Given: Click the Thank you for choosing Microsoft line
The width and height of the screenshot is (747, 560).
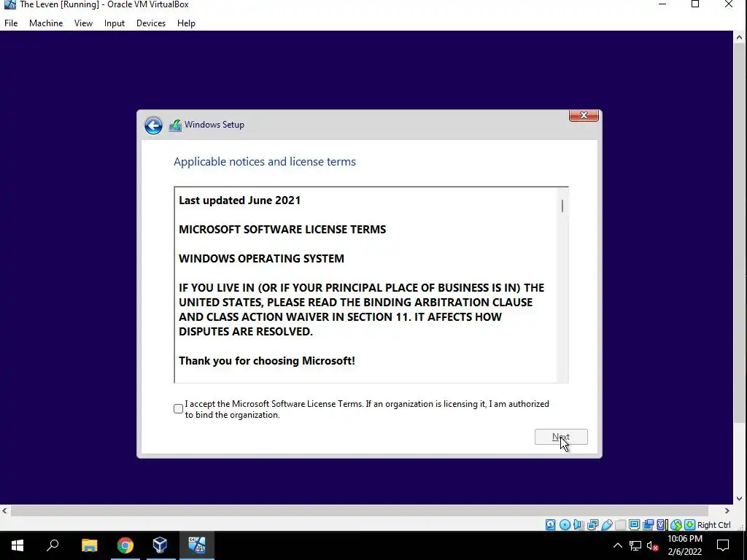Looking at the screenshot, I should coord(267,361).
